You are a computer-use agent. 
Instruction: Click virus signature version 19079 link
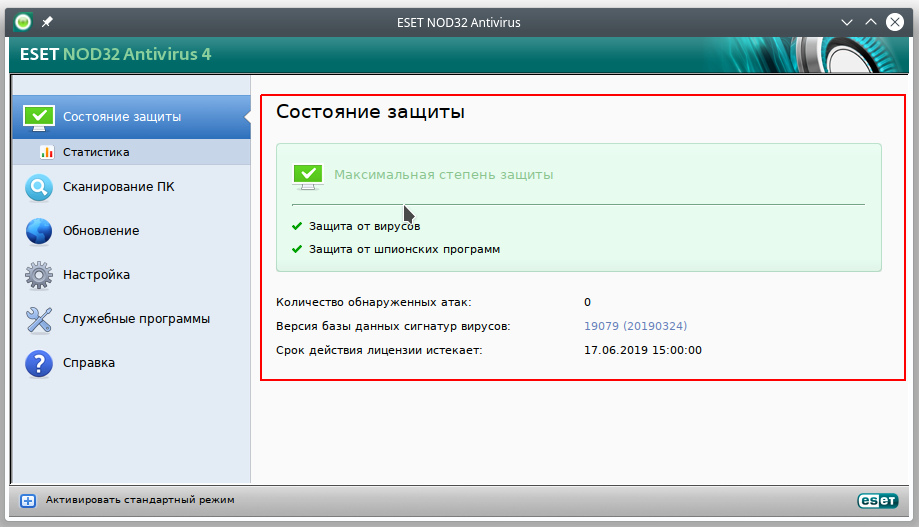click(635, 326)
